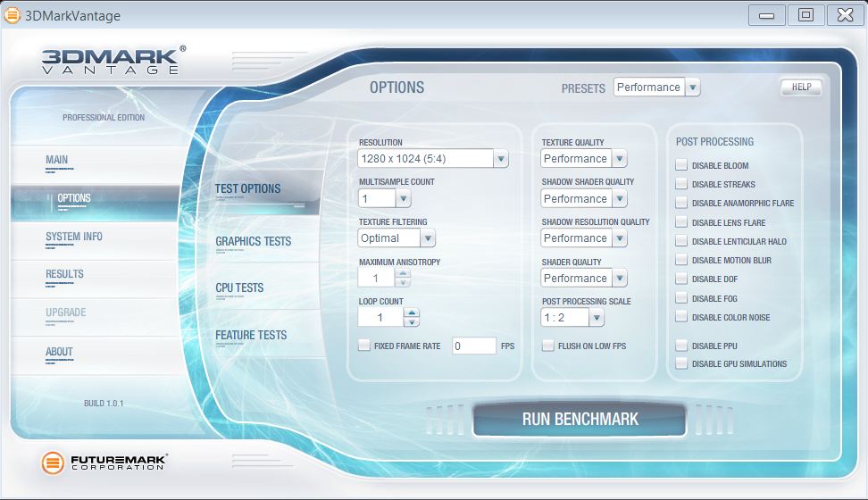Increase Loop Count with up arrow
The image size is (868, 500).
pos(412,312)
